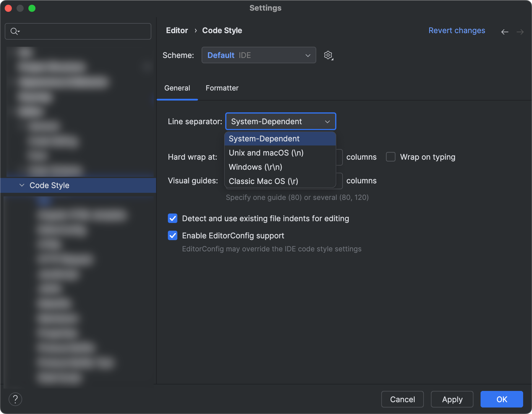The height and width of the screenshot is (414, 532).
Task: Select Windows (\r\n) line separator
Action: (x=255, y=167)
